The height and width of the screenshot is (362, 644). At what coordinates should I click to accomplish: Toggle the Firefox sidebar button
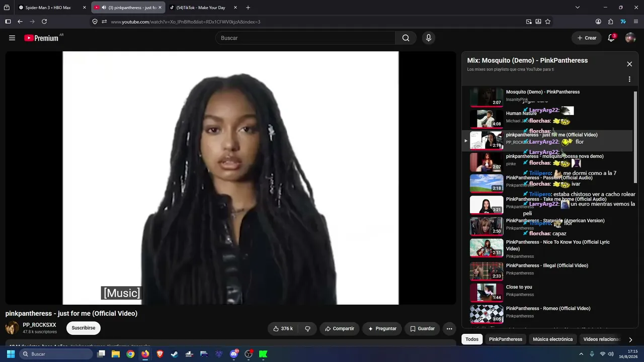(x=8, y=22)
